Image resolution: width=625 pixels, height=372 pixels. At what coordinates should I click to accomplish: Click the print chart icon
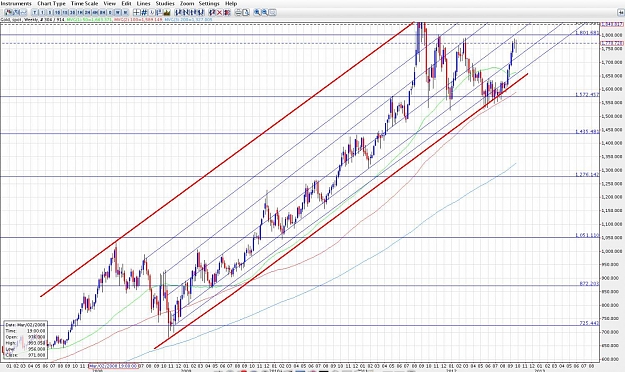point(238,13)
